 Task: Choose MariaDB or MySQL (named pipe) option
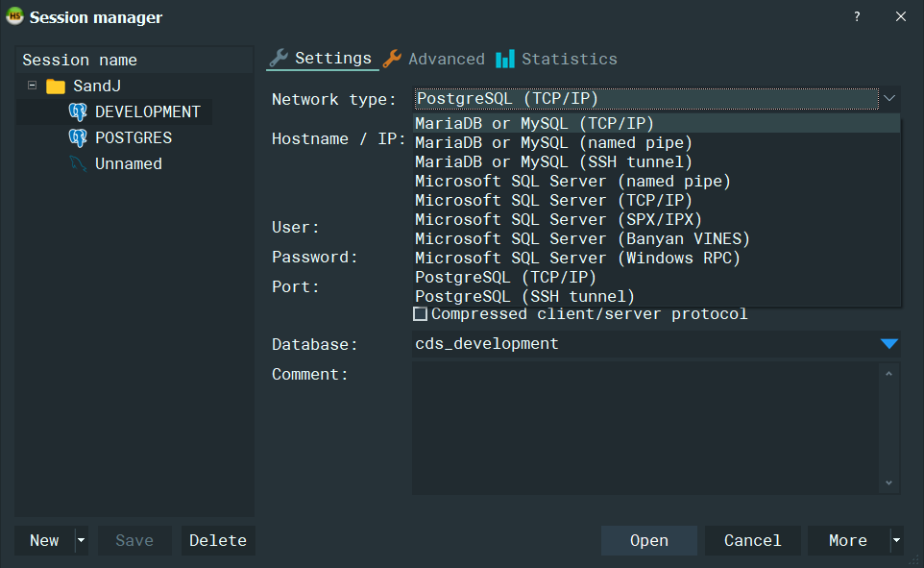657,143
